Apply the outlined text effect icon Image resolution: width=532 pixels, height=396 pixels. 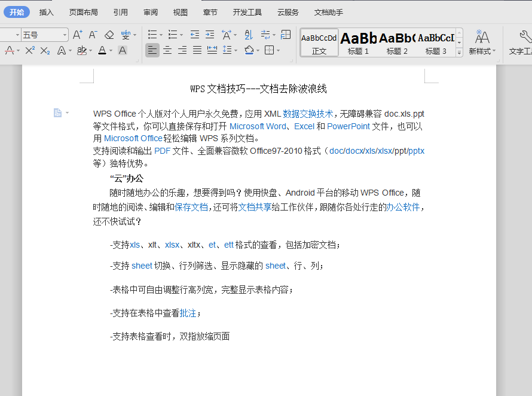point(62,51)
